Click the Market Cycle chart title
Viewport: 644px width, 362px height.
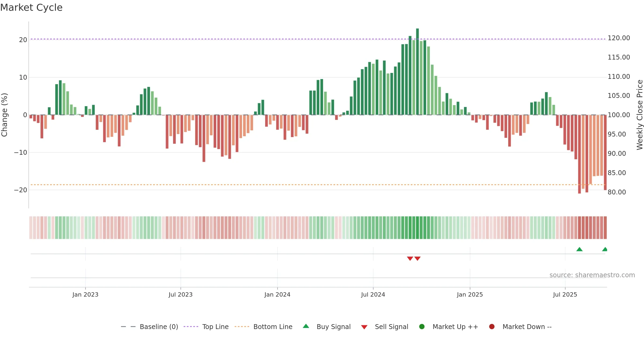point(31,8)
